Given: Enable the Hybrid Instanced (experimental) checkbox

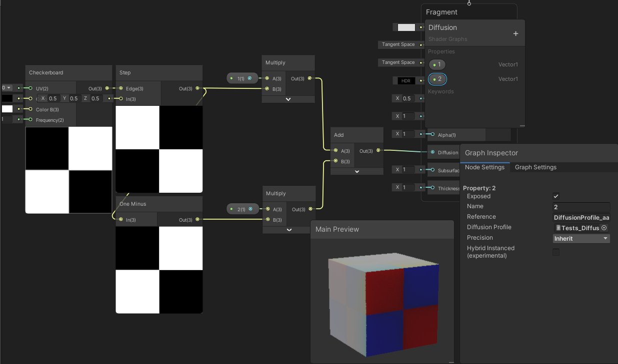Looking at the screenshot, I should tap(556, 252).
